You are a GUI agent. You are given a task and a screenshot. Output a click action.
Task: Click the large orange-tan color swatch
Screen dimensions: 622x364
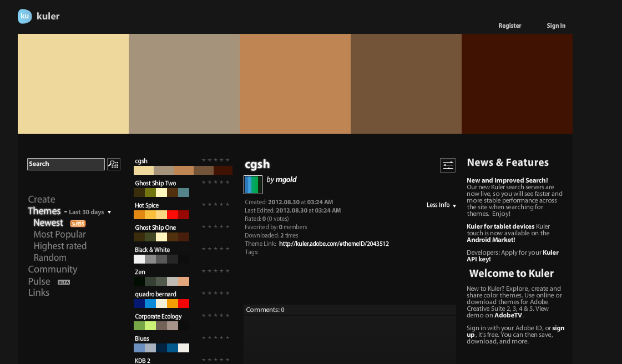[295, 84]
